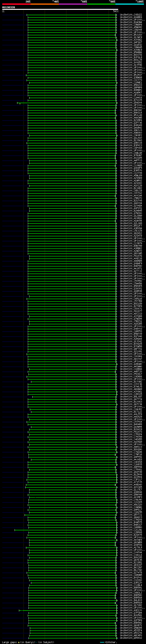Select the UniRef100_B2T9P8 label
This screenshot has width=146, height=644.
coord(131,306)
